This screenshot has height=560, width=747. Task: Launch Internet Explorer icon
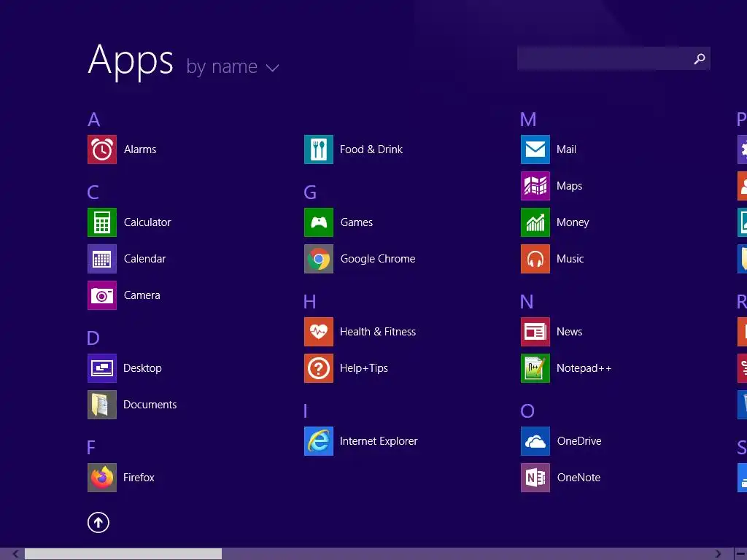[x=319, y=441]
